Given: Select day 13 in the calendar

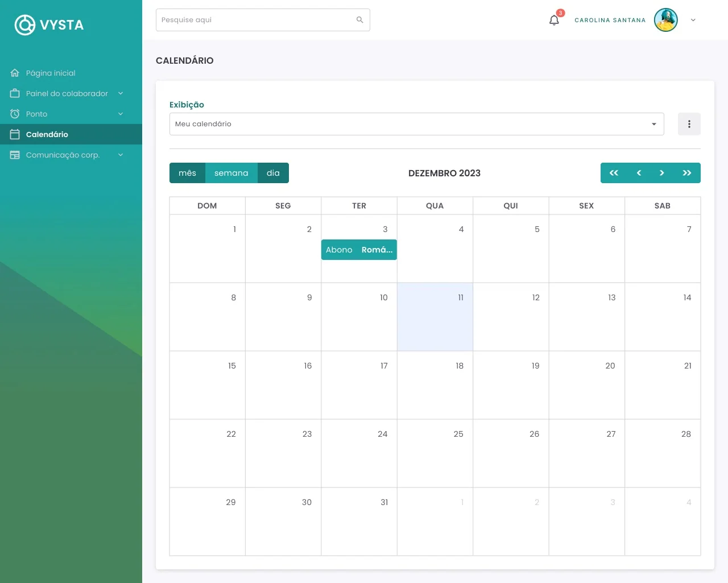Looking at the screenshot, I should click(587, 317).
